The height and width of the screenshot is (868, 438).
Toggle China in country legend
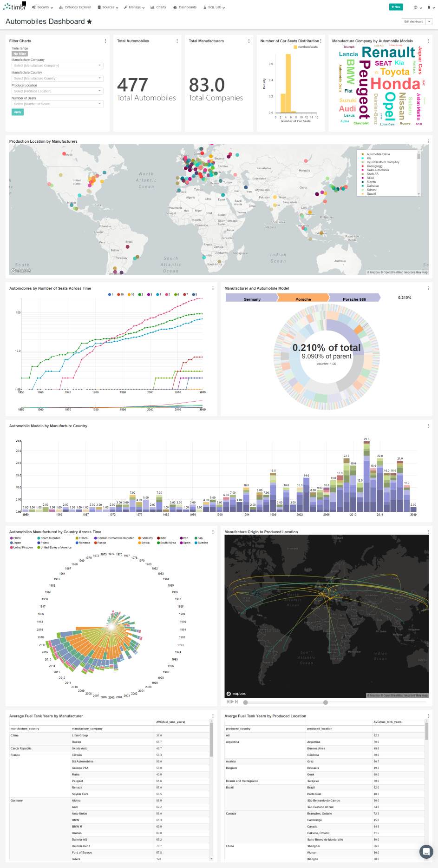[15, 538]
